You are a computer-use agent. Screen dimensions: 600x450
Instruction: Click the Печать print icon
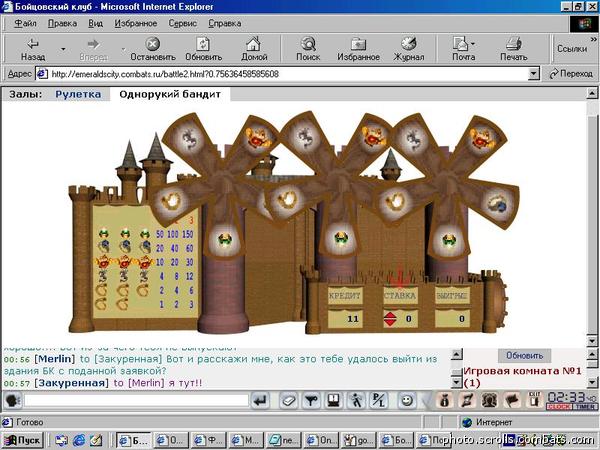pyautogui.click(x=513, y=44)
